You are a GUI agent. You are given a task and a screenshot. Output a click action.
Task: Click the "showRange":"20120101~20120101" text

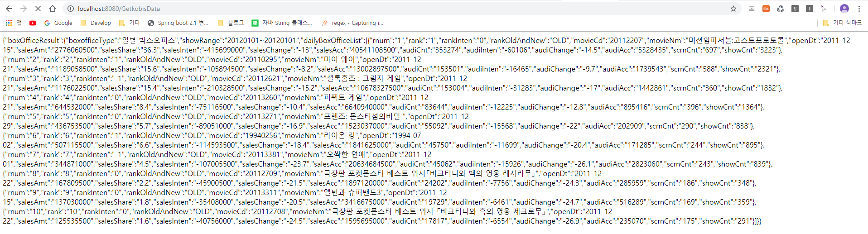(241, 40)
